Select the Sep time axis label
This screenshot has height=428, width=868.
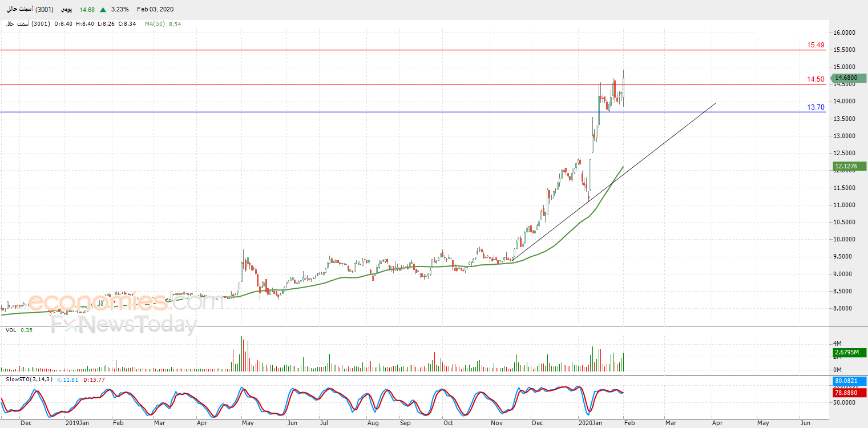(x=405, y=423)
